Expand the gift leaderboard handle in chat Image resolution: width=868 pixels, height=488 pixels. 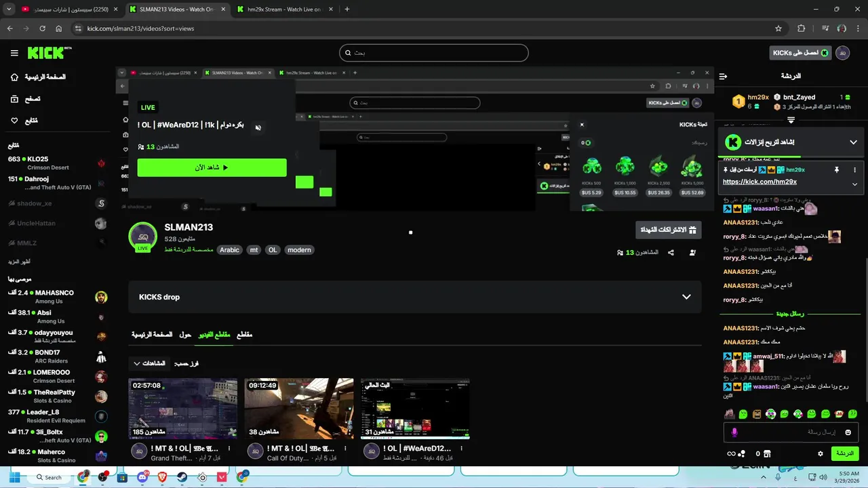click(791, 120)
